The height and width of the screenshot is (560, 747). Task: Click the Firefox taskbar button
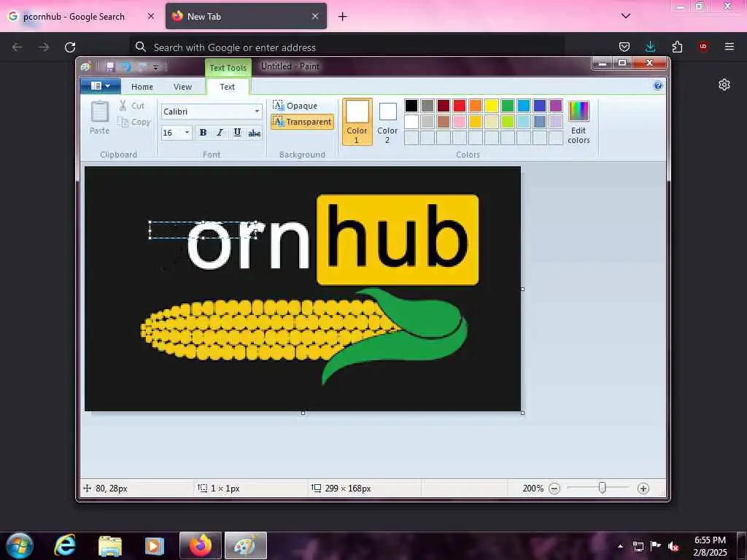(200, 545)
